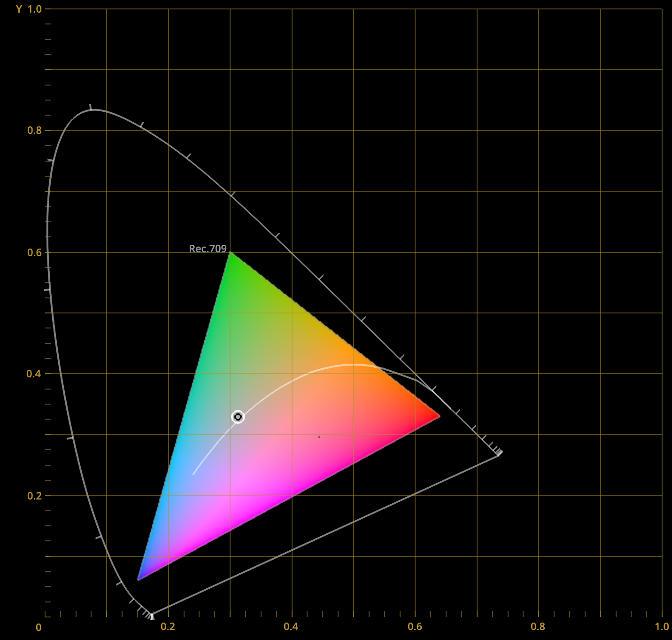The width and height of the screenshot is (672, 640).
Task: Click the 0.6 label on the horizontal axis
Action: 414,627
